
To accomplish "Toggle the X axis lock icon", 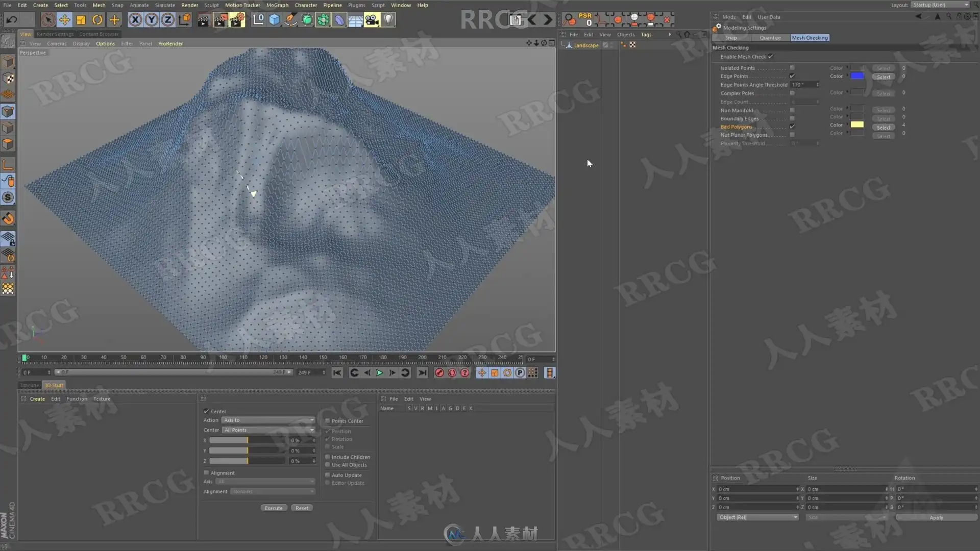I will click(x=135, y=20).
